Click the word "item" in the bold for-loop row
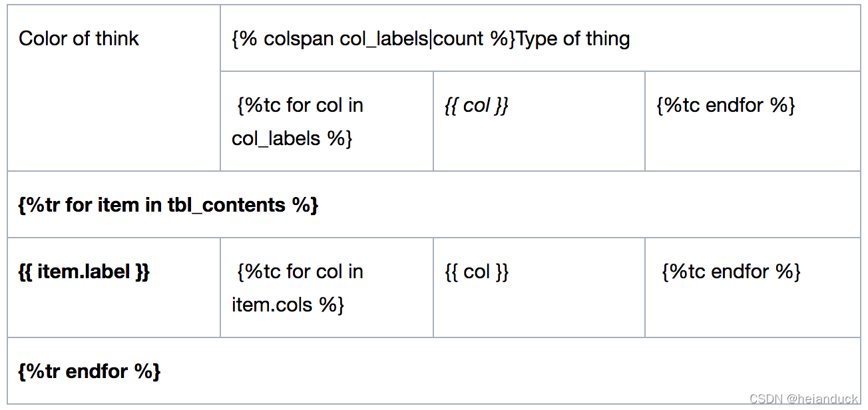Image resolution: width=868 pixels, height=410 pixels. click(x=119, y=205)
